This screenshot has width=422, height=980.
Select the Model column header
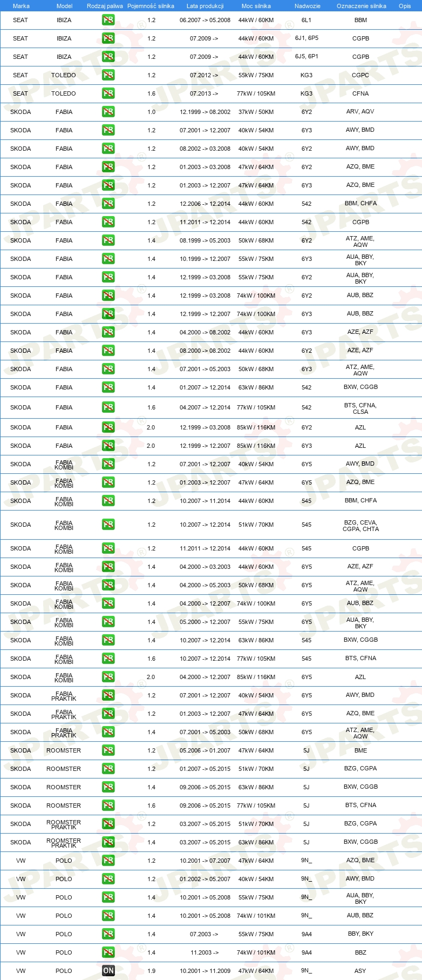click(65, 6)
